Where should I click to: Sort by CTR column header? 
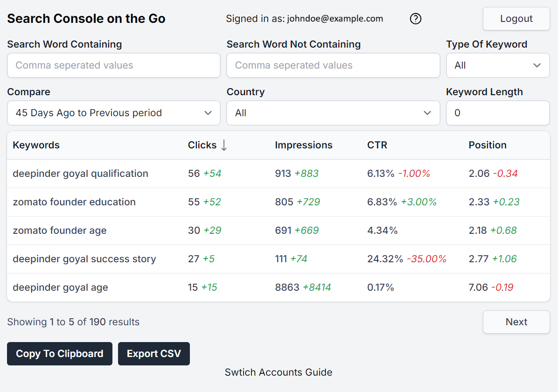tap(377, 145)
